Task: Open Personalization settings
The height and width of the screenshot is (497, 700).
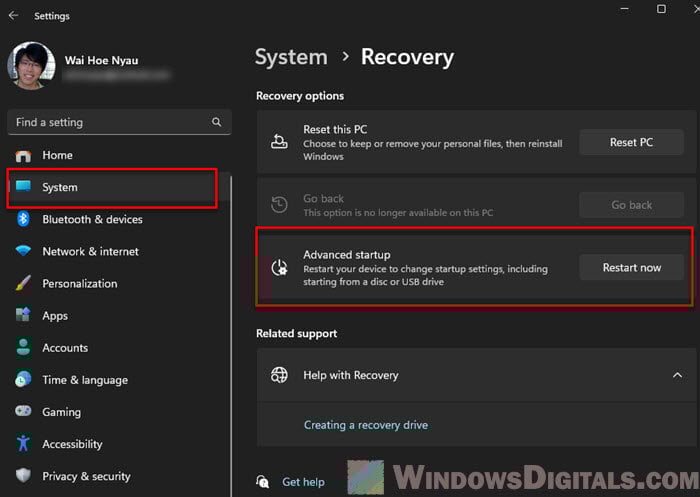Action: tap(119, 284)
